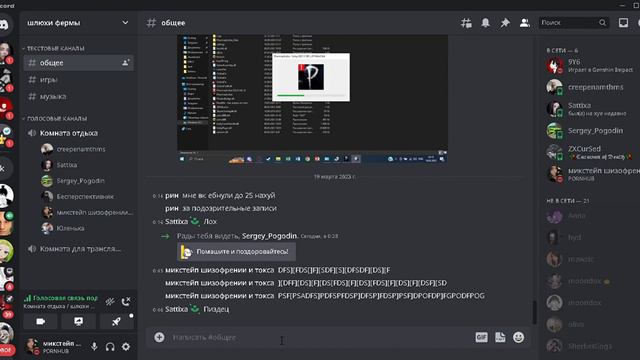Open the Комната для трансляций voice channel
Image resolution: width=640 pixels, height=360 pixels.
[78, 249]
